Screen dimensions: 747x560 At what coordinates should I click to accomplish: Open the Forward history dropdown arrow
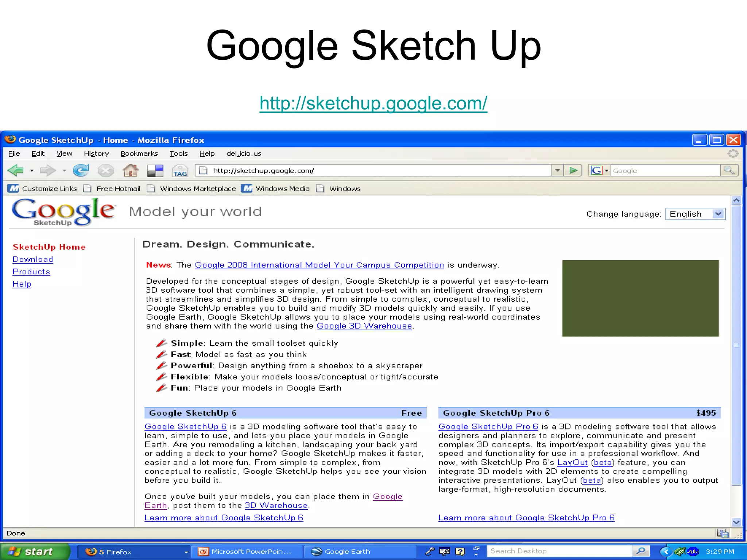pos(64,170)
